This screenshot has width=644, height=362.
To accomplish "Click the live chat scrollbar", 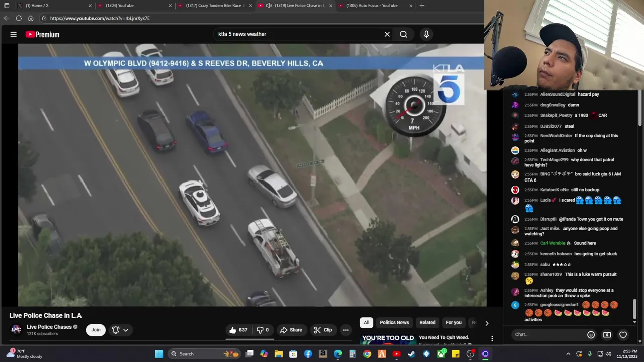I will (635, 308).
